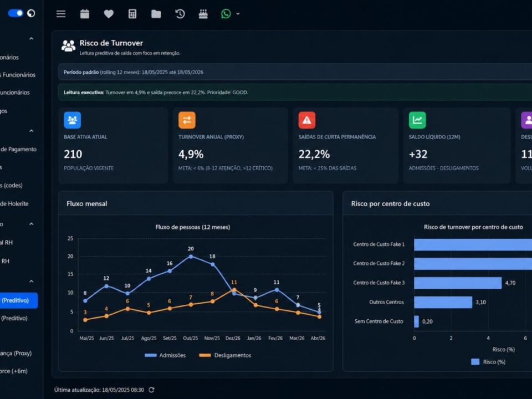Click the Risco (%) legend color box
Screen dimensions: 532x399
pos(475,362)
